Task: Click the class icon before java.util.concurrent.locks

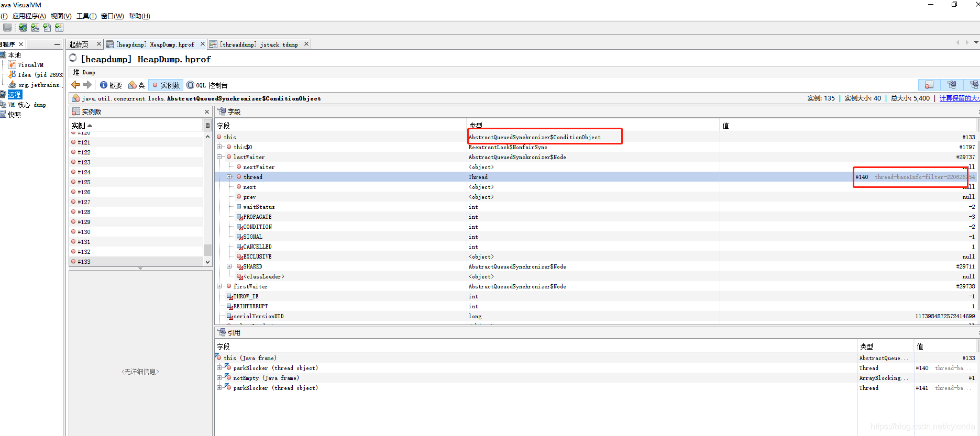Action: pyautogui.click(x=76, y=98)
